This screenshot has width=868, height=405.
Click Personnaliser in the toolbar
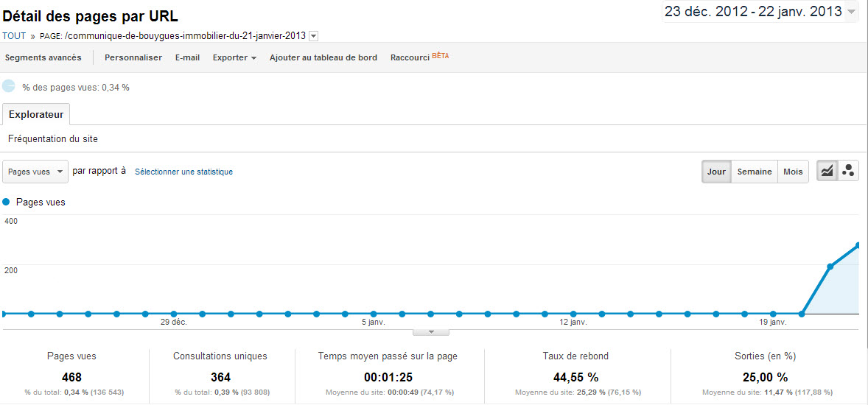pos(133,57)
